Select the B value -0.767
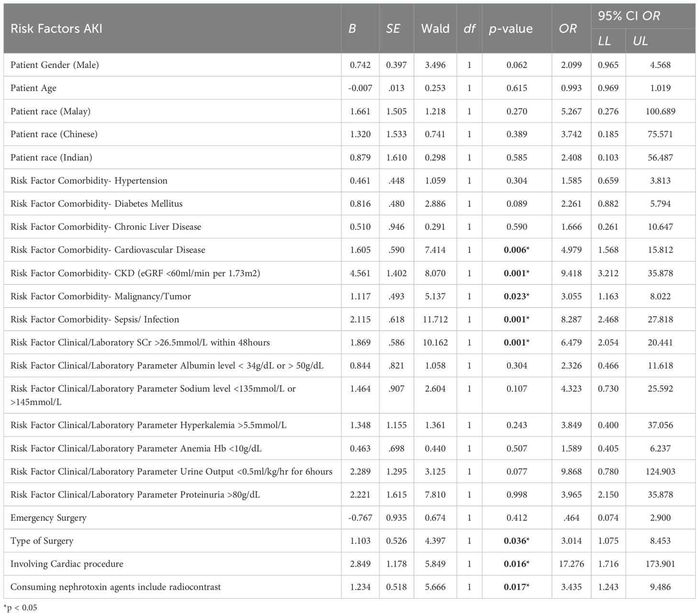Screen dimensions: 699x616 click(x=360, y=518)
